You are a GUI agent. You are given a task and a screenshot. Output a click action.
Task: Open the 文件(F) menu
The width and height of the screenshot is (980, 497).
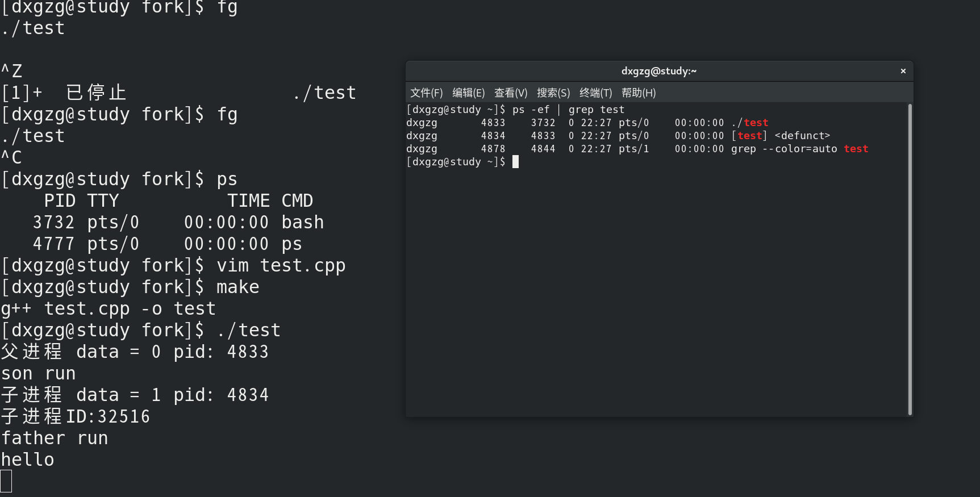pos(427,93)
